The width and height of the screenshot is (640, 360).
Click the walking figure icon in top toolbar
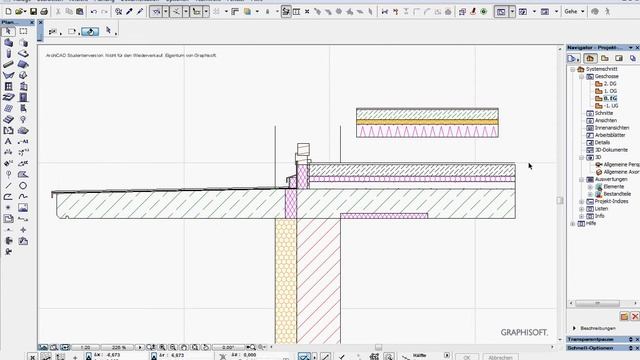608,12
